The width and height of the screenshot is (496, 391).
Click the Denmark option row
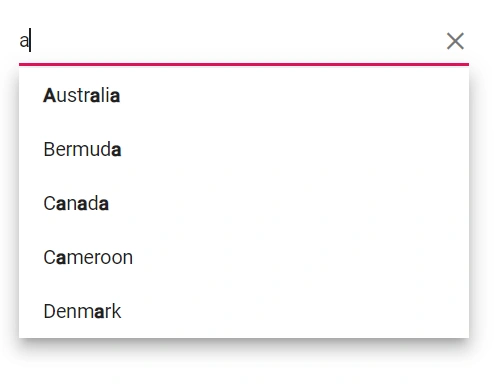point(244,311)
